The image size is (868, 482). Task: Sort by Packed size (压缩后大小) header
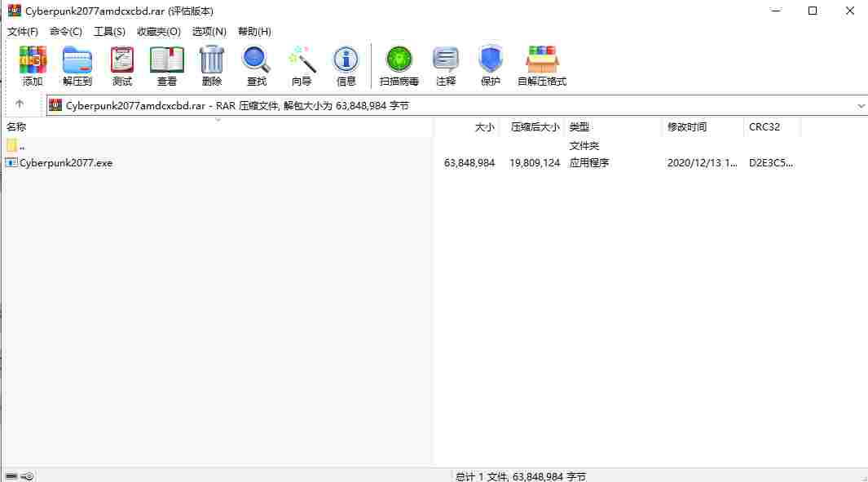point(532,127)
